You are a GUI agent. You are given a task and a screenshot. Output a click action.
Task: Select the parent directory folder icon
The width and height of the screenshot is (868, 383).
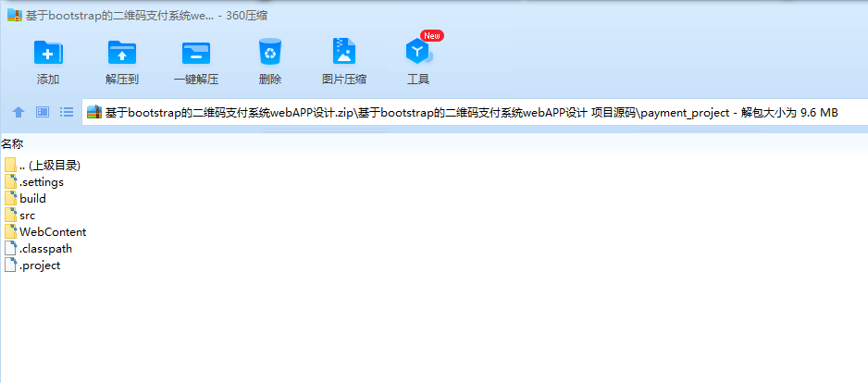coord(10,165)
